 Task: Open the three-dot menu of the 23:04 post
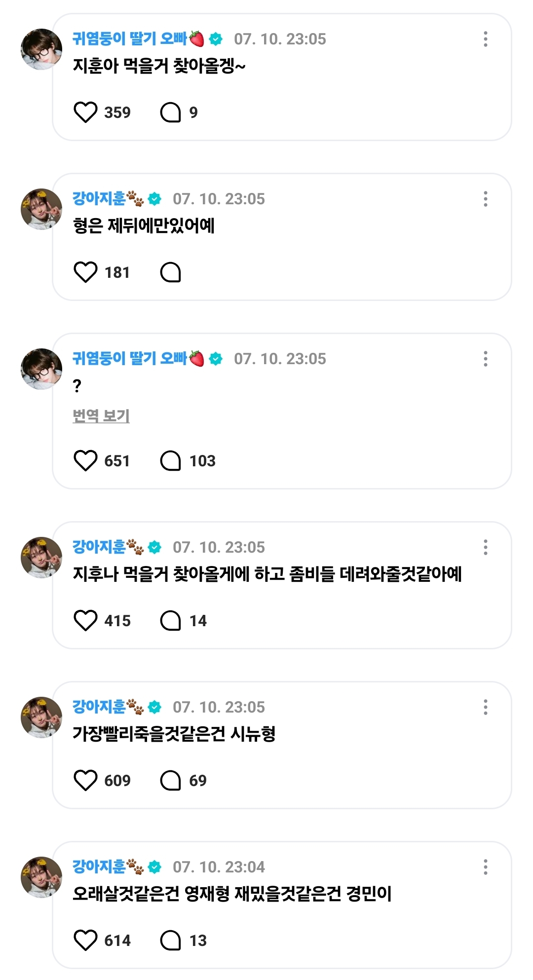(x=486, y=867)
